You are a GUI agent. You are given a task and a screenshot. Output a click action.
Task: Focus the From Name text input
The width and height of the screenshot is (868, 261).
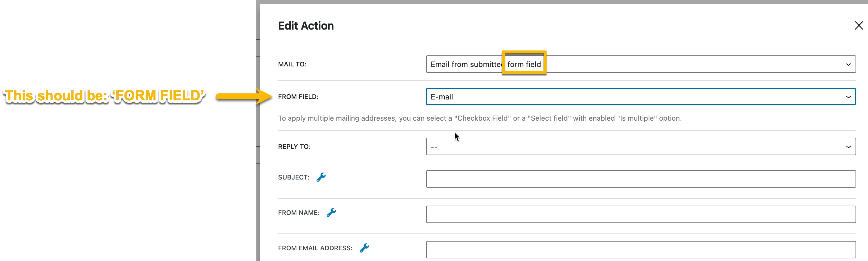click(x=641, y=214)
